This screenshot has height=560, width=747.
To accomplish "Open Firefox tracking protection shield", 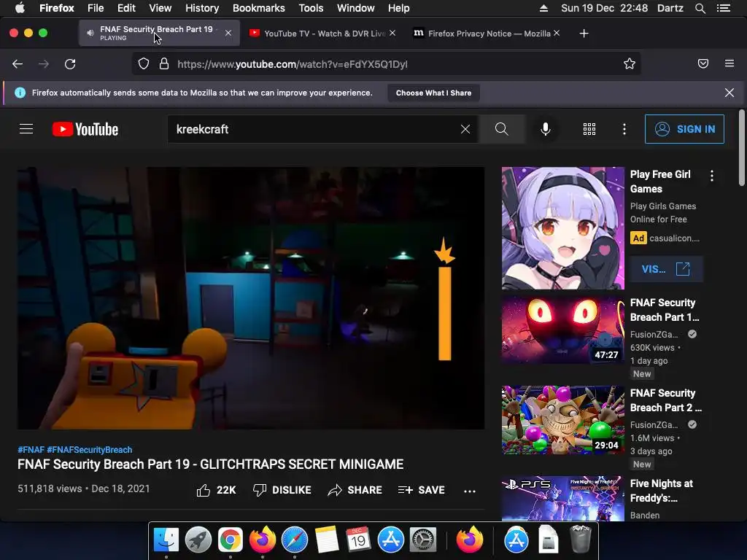I will (144, 64).
